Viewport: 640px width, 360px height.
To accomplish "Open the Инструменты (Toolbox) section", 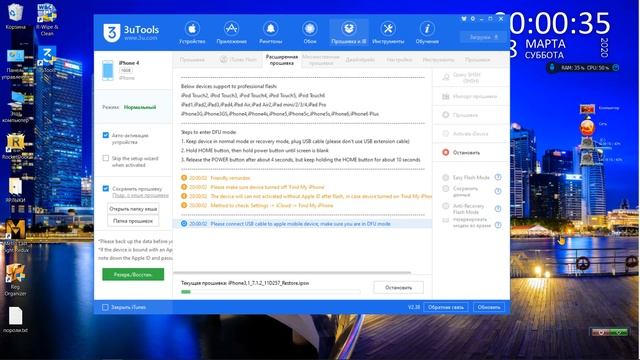I will pos(388,33).
